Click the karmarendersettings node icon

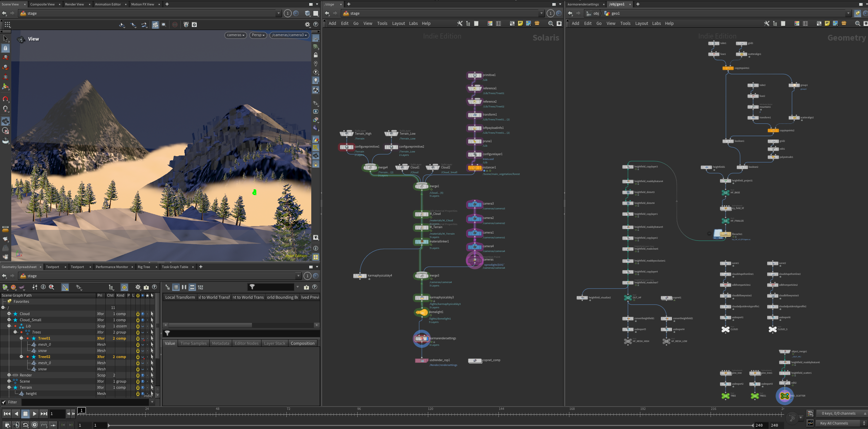[422, 339]
